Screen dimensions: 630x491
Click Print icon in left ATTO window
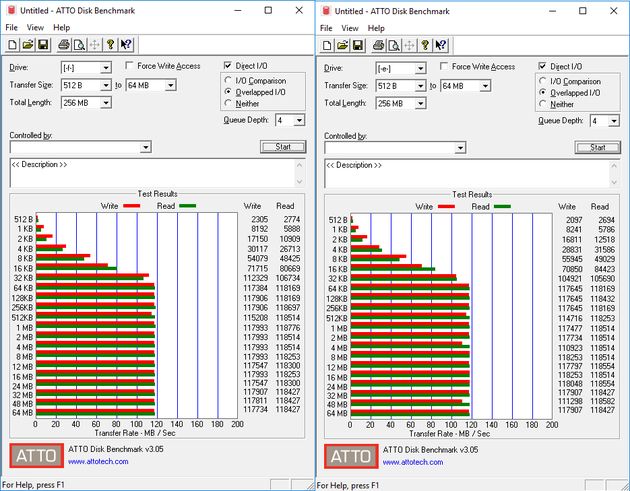click(64, 45)
